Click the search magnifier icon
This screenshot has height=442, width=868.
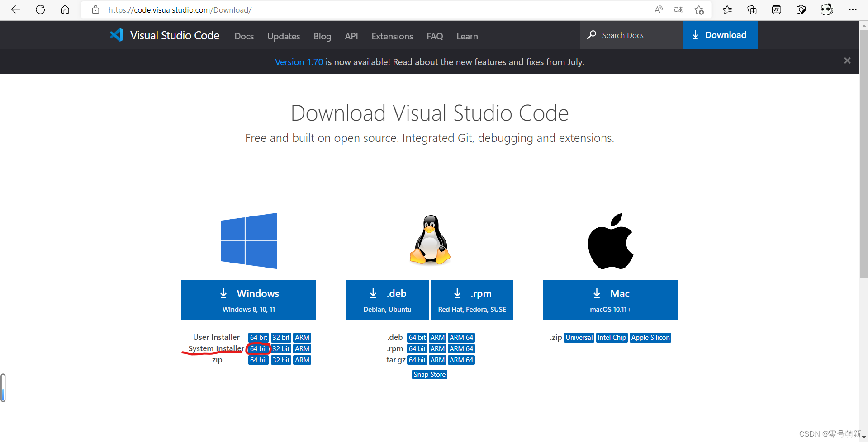pyautogui.click(x=592, y=35)
